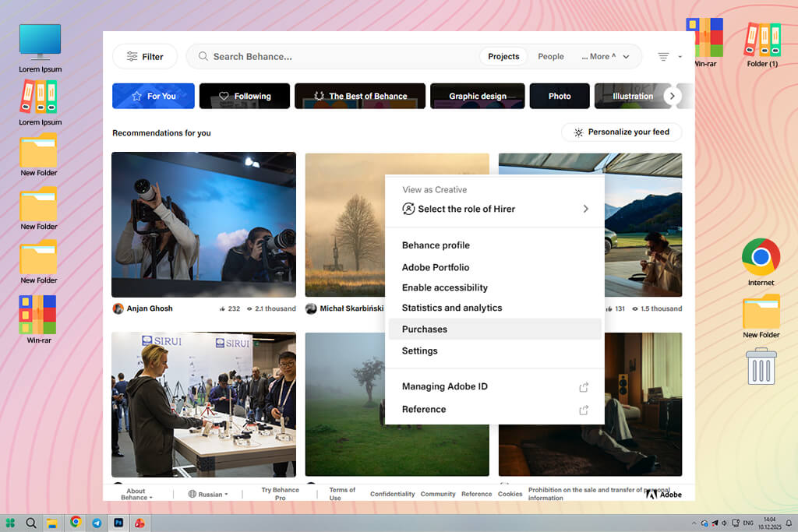Screen dimensions: 798x532
Task: Open the Graphic design category
Action: (x=478, y=96)
